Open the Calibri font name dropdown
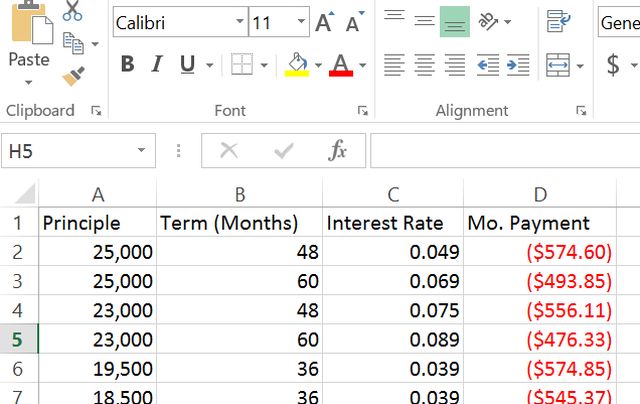This screenshot has width=640, height=404. pos(239,22)
